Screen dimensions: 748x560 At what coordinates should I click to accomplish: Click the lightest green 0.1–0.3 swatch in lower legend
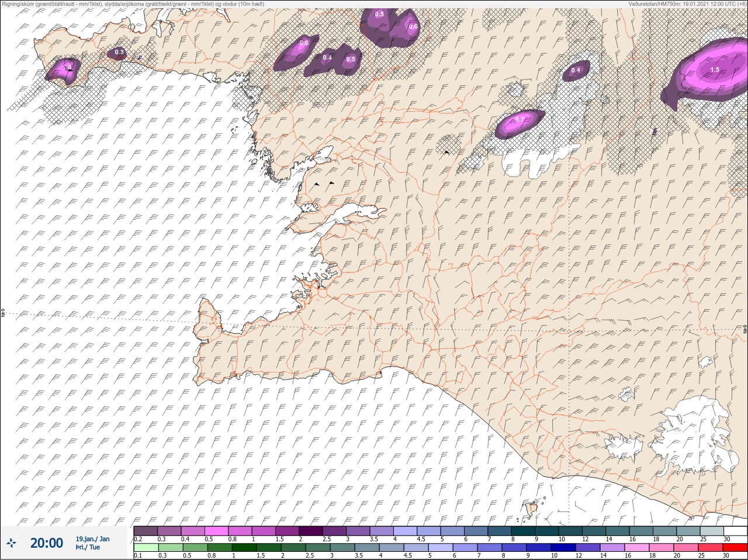146,548
